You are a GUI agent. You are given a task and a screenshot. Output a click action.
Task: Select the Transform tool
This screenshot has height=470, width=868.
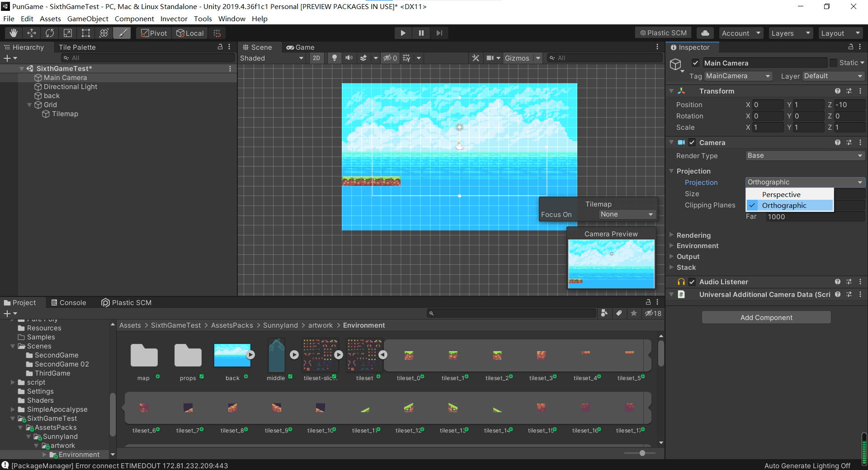[104, 33]
